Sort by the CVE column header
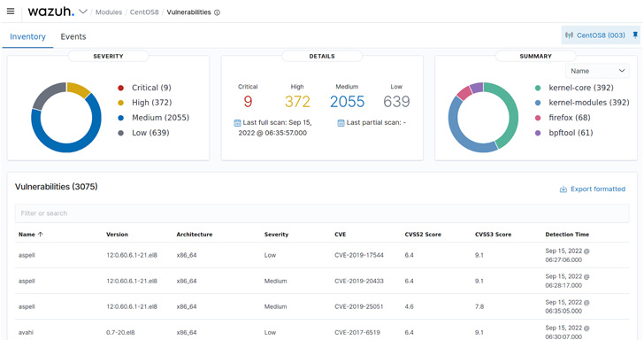The height and width of the screenshot is (340, 644). (340, 235)
